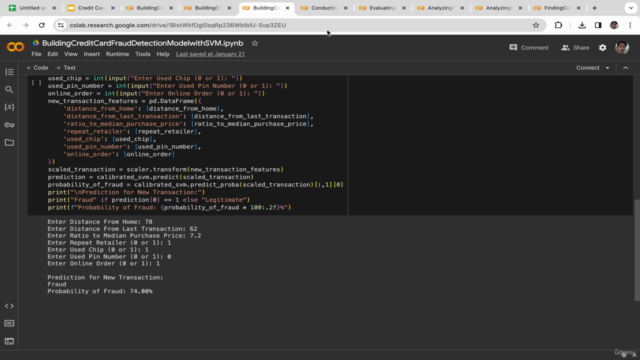Click the browser address bar URL

[178, 25]
